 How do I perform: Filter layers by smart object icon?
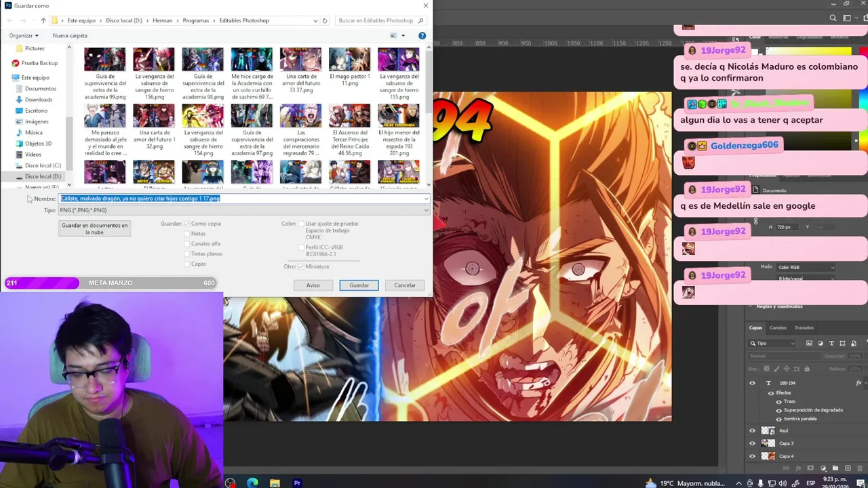[x=852, y=344]
